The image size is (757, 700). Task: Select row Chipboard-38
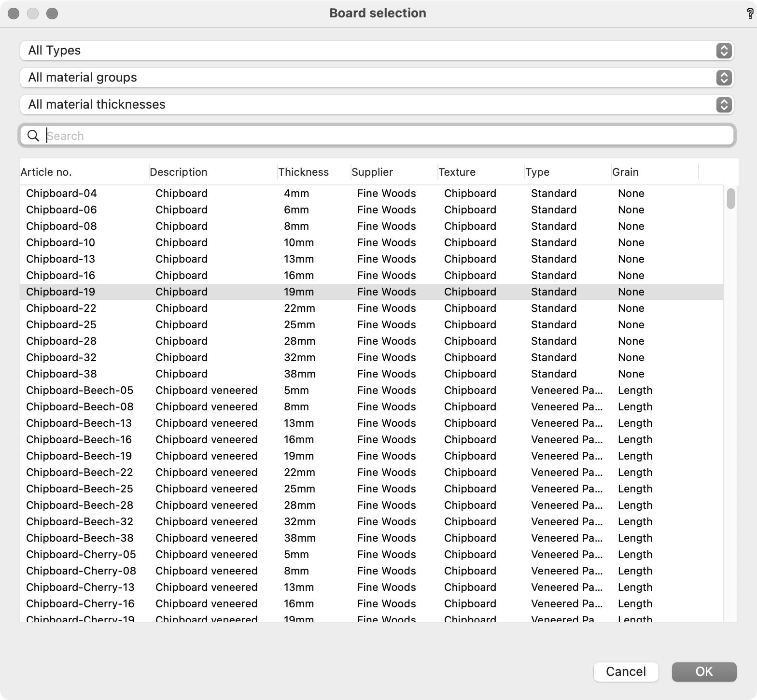tap(372, 374)
